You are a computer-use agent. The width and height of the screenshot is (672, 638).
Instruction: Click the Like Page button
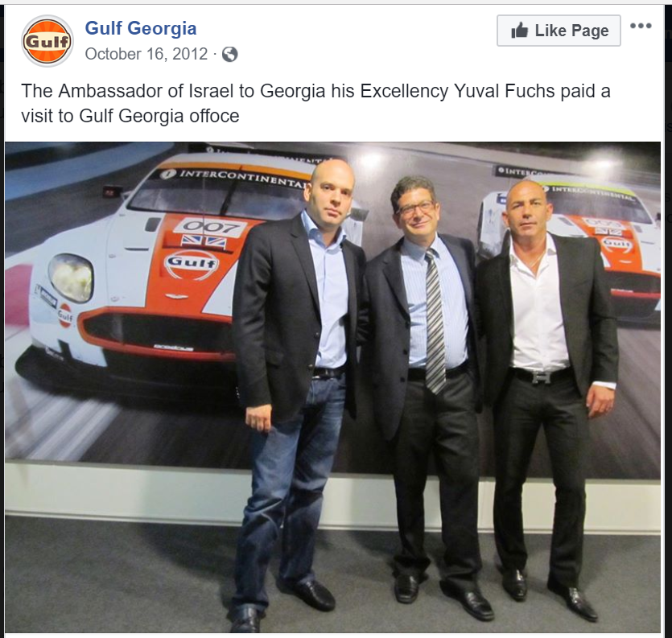tap(559, 31)
